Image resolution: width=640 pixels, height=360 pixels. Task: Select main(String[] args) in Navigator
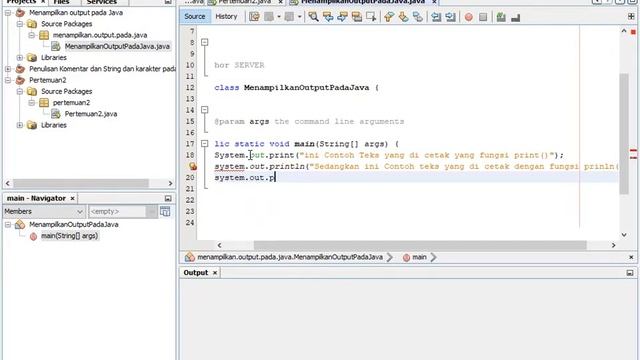click(69, 236)
